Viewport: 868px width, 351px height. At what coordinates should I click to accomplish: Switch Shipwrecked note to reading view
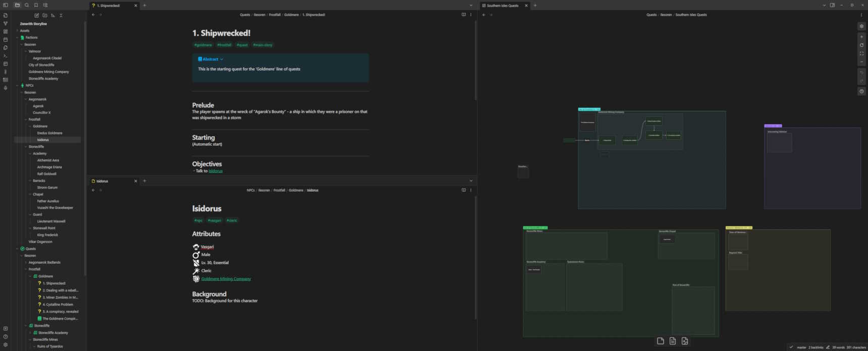pyautogui.click(x=463, y=15)
